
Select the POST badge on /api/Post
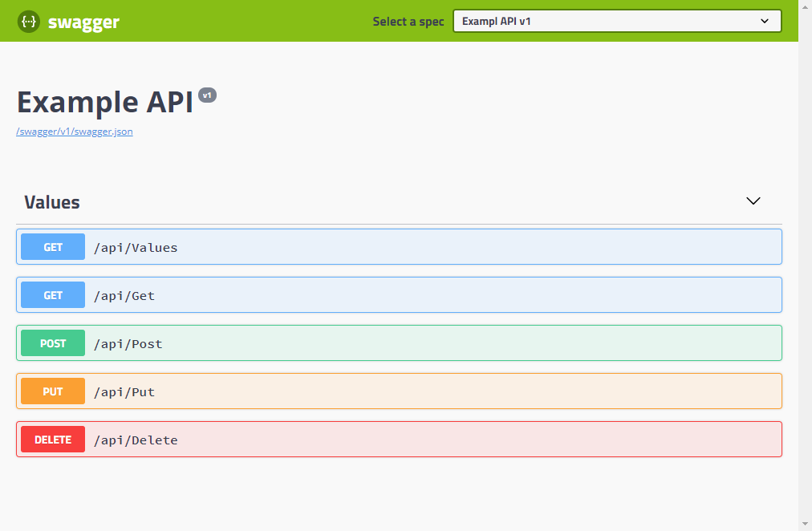coord(52,343)
